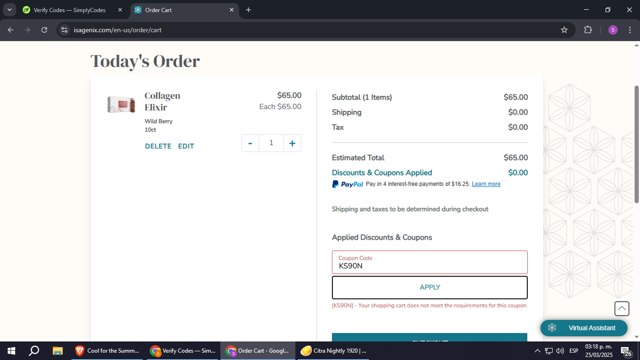Screen dimensions: 640x360
Task: Select the Order Cart tab
Action: (x=180, y=10)
